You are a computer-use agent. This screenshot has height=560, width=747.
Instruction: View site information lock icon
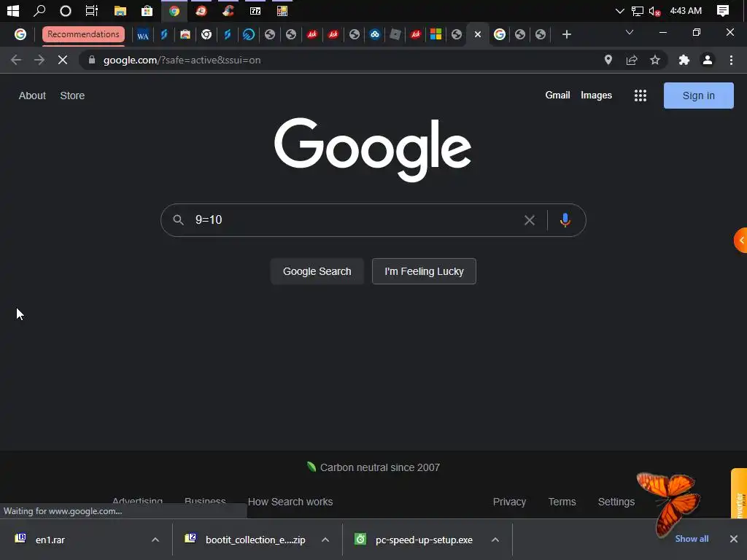[x=92, y=60]
